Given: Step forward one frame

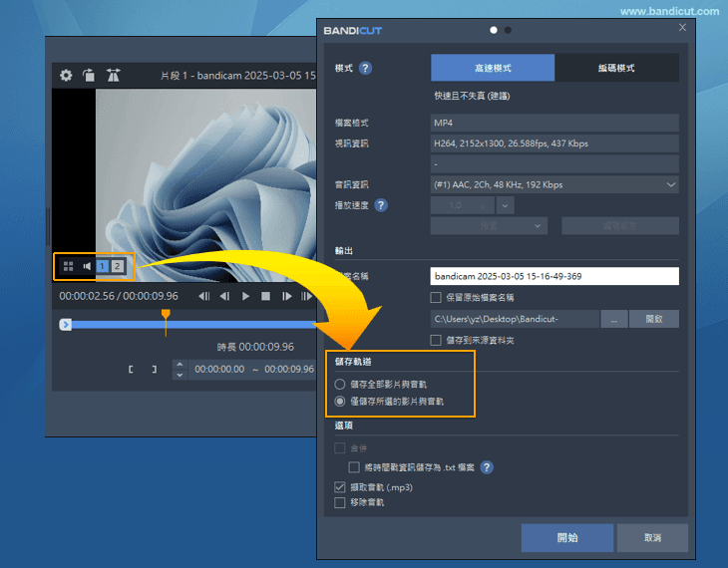Looking at the screenshot, I should pyautogui.click(x=286, y=296).
